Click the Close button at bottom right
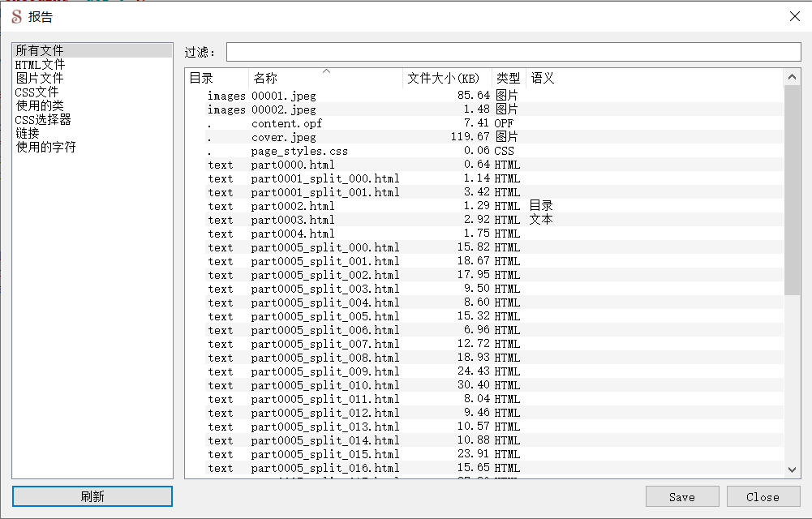 [x=763, y=497]
